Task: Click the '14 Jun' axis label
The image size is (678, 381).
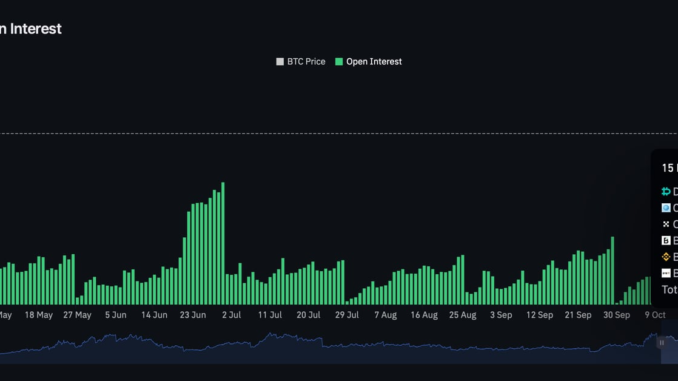Action: 154,315
